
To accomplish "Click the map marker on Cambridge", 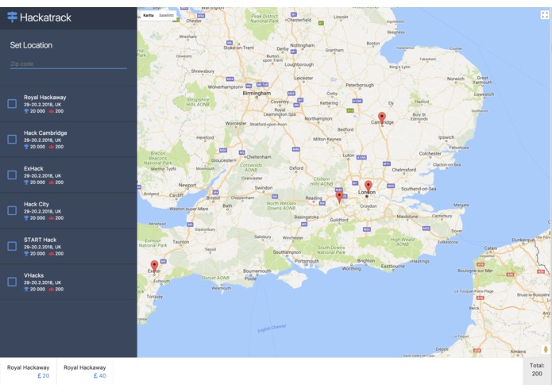I will (381, 117).
